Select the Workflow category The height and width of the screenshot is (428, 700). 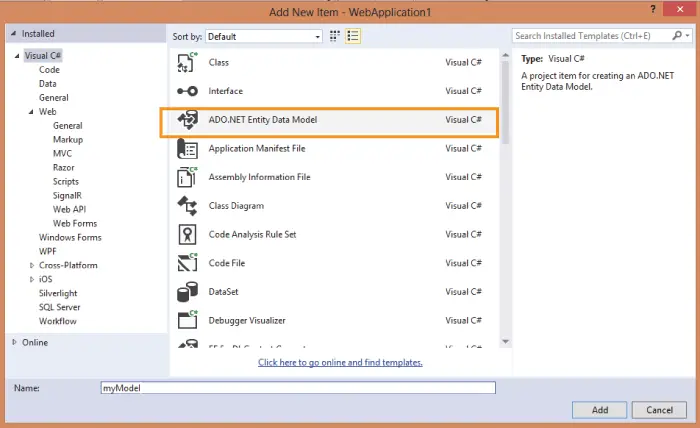pyautogui.click(x=57, y=321)
